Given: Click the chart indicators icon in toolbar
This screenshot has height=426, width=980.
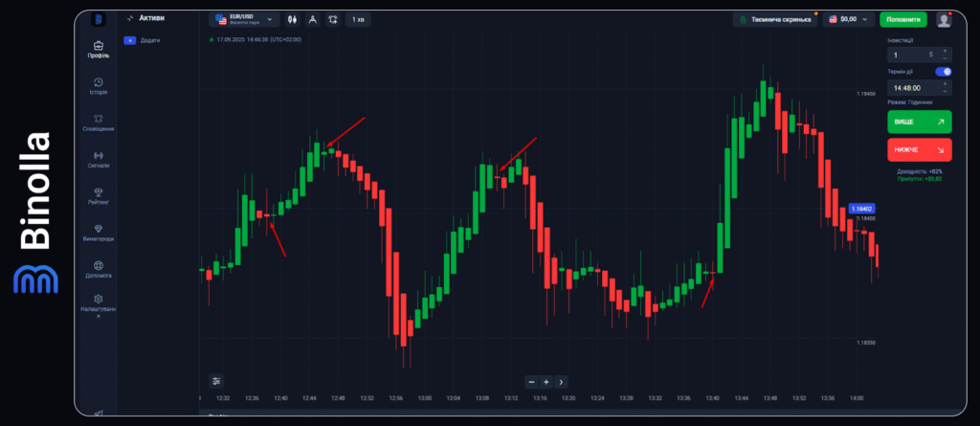Looking at the screenshot, I should tap(332, 19).
